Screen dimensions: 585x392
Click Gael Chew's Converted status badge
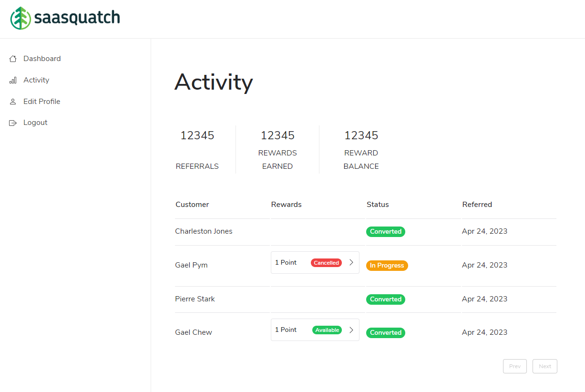click(385, 332)
